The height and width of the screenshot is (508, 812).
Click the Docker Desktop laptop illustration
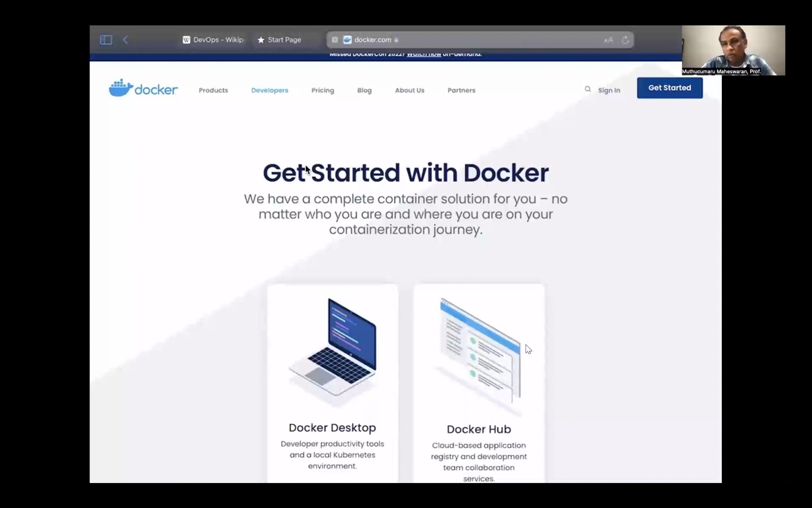(333, 347)
